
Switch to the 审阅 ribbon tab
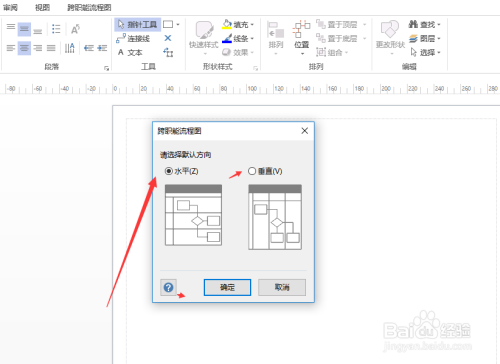[x=10, y=7]
